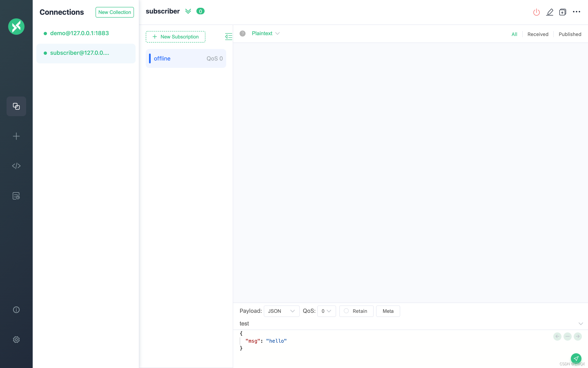Click the New Collection button

(x=114, y=12)
